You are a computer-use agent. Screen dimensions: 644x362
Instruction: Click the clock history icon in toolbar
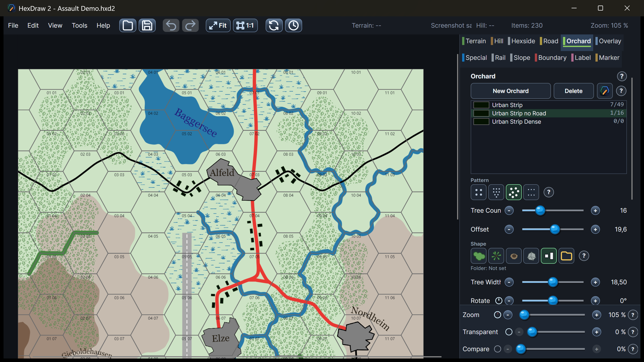pos(293,25)
